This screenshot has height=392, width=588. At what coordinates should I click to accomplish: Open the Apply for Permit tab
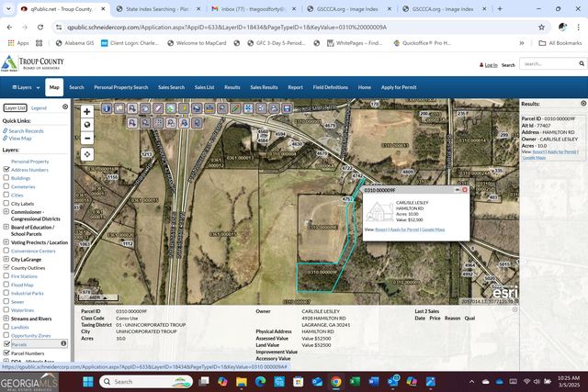(x=399, y=87)
